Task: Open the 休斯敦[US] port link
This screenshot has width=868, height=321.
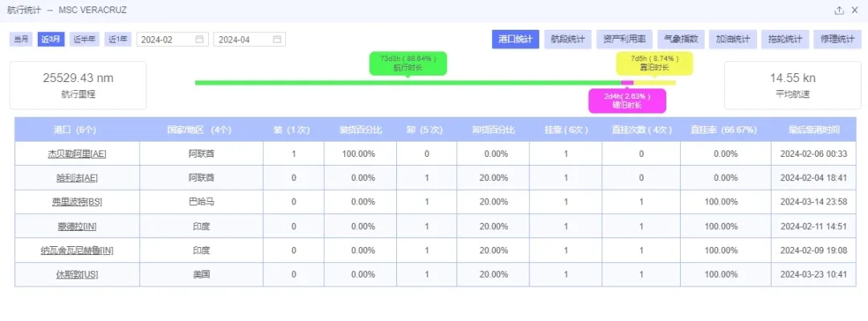Action: click(77, 274)
